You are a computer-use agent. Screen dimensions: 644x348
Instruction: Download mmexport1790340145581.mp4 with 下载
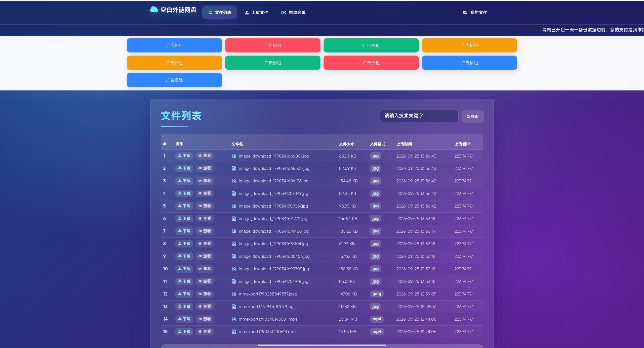(x=184, y=319)
